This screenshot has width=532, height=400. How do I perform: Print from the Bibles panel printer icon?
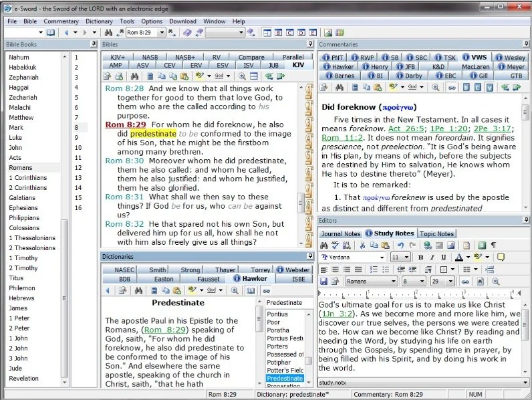click(x=119, y=76)
